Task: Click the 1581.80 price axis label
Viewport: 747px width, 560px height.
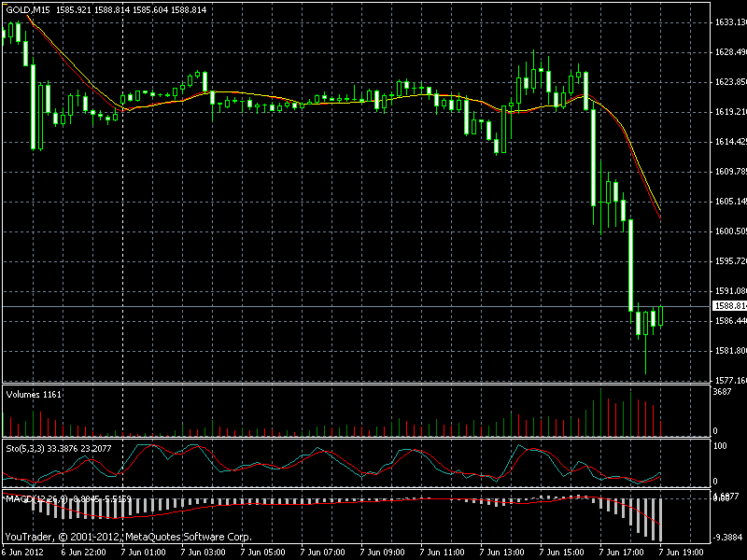Action: point(731,351)
